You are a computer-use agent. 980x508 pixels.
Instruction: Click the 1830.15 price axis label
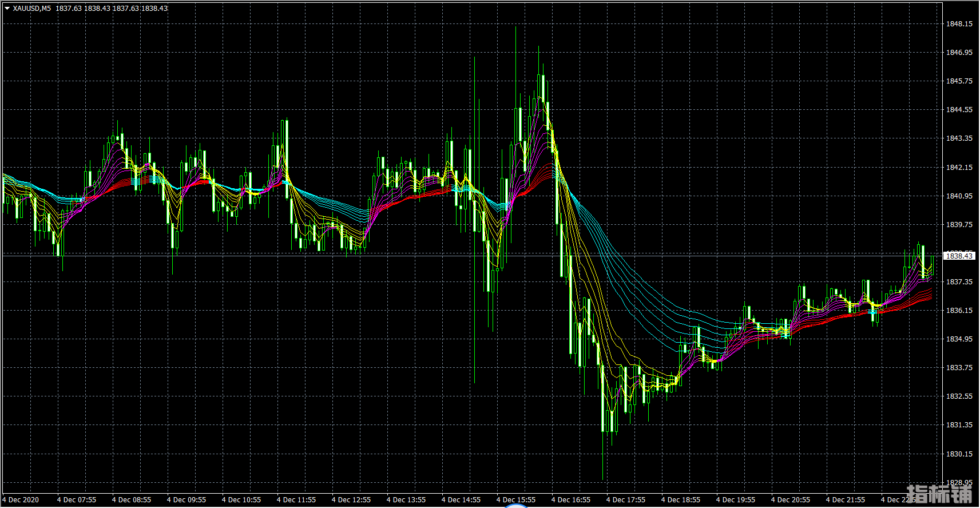coord(959,454)
